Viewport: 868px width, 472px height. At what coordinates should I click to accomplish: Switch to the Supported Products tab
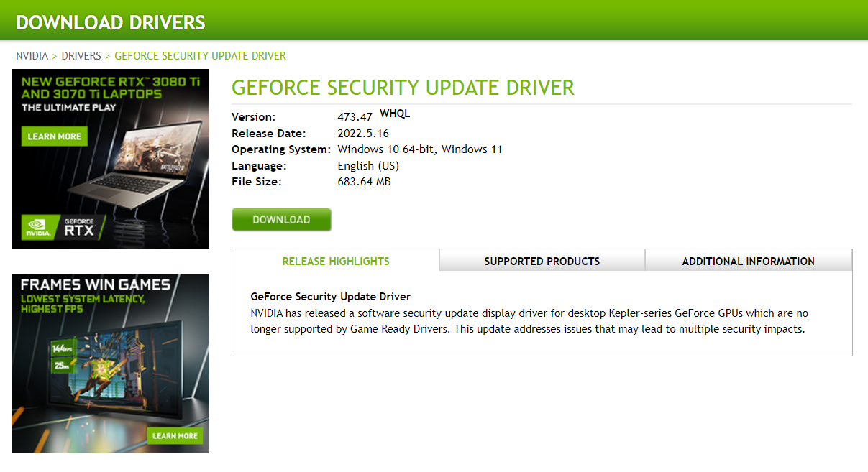click(x=542, y=261)
